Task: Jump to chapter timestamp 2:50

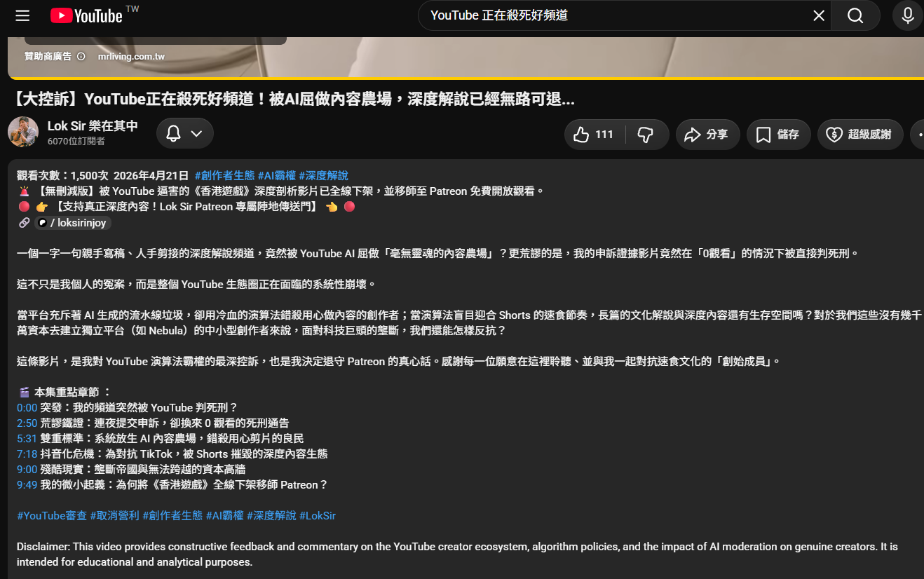Action: click(27, 423)
